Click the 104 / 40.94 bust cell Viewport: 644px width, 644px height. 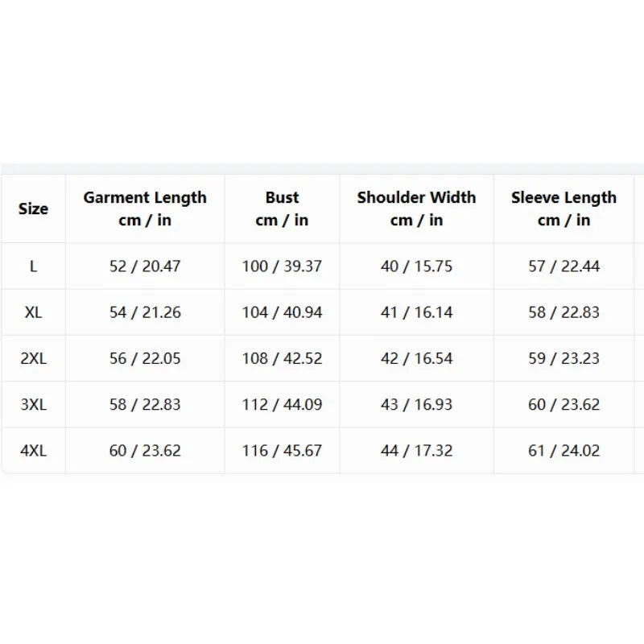pyautogui.click(x=282, y=312)
